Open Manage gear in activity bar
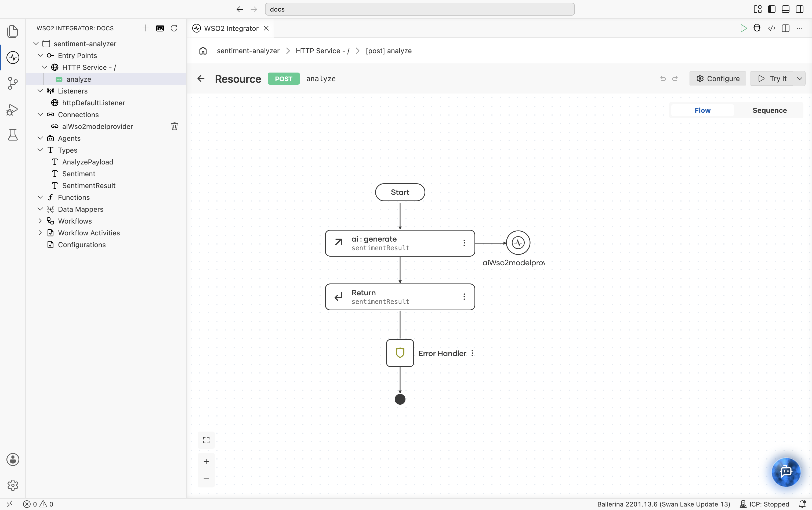The image size is (812, 510). coord(13,485)
